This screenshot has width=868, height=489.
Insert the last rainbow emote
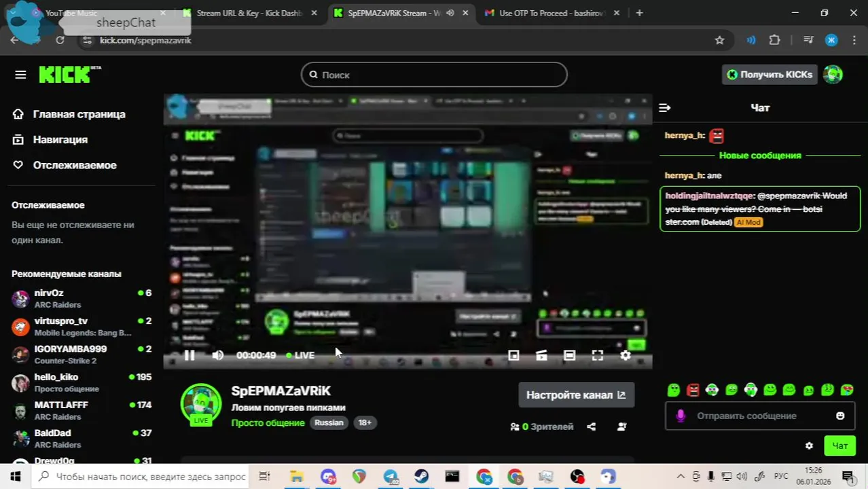pos(847,390)
